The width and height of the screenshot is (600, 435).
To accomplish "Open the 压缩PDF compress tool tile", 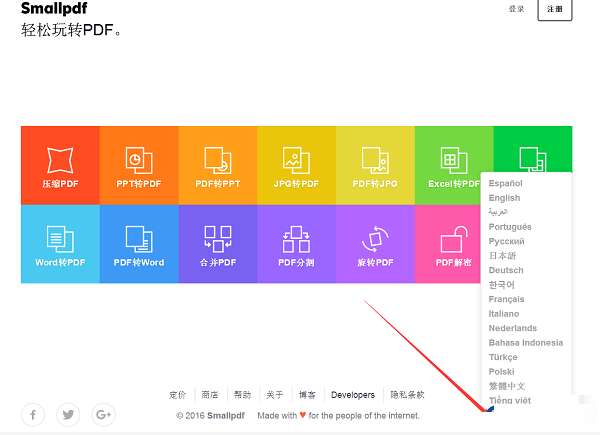I will coord(60,165).
